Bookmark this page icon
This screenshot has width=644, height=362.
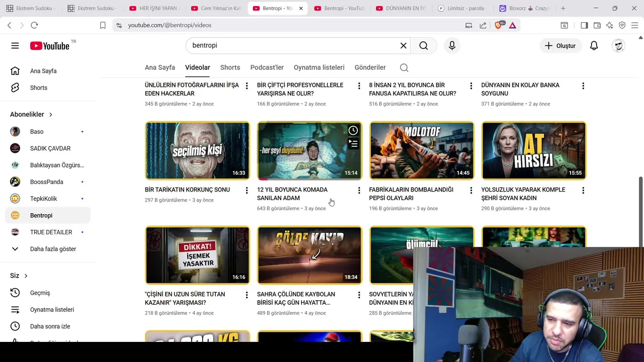point(103,25)
